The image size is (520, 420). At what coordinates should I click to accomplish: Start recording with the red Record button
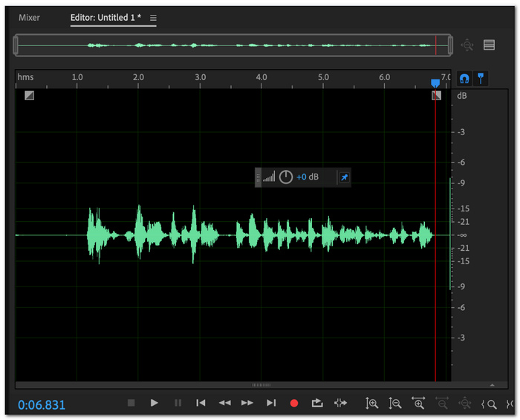[x=294, y=403]
